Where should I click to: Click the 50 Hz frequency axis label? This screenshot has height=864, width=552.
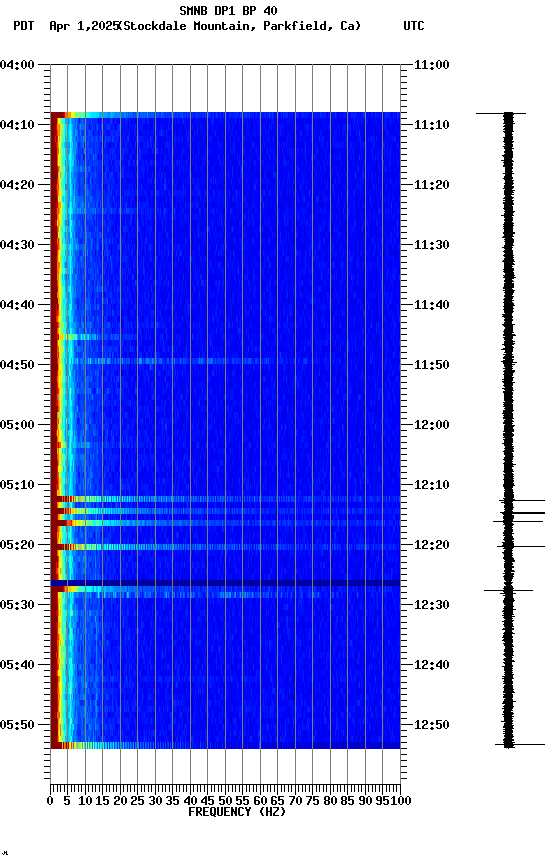click(x=225, y=801)
